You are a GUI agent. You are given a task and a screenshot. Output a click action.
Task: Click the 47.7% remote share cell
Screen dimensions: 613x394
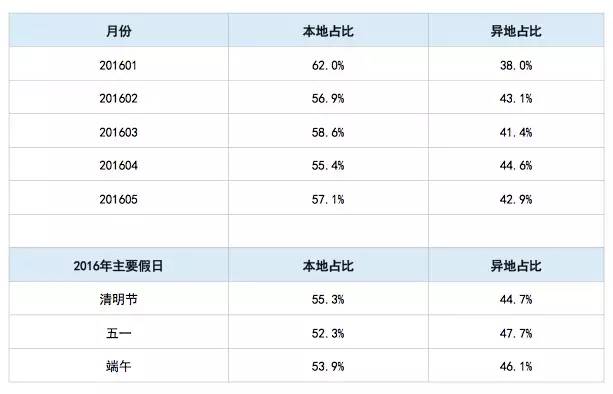(x=516, y=333)
